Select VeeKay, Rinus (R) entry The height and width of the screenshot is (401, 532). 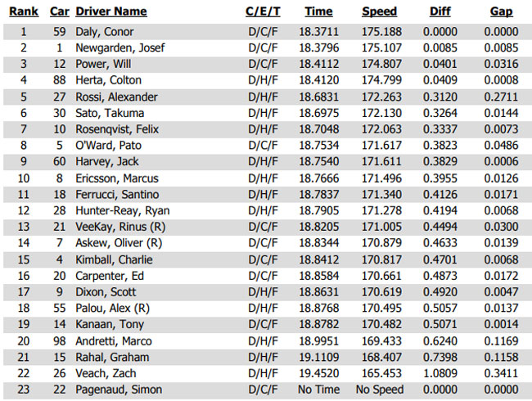[120, 227]
